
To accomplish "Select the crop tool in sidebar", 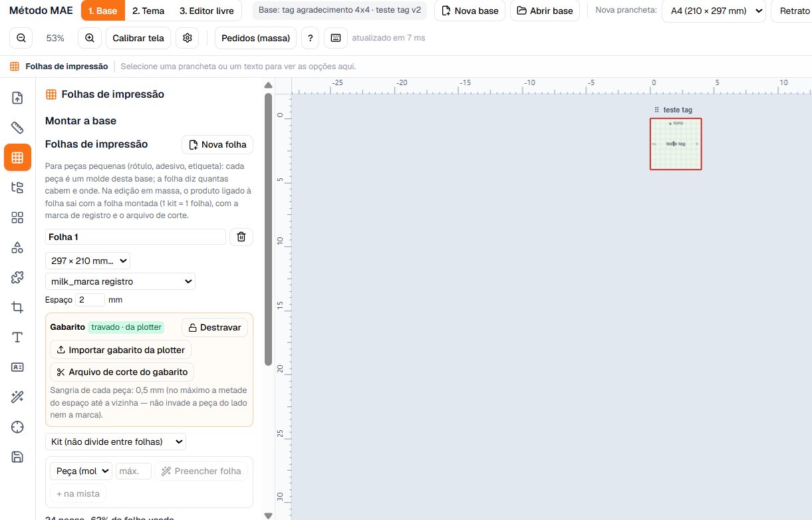I will (x=18, y=307).
